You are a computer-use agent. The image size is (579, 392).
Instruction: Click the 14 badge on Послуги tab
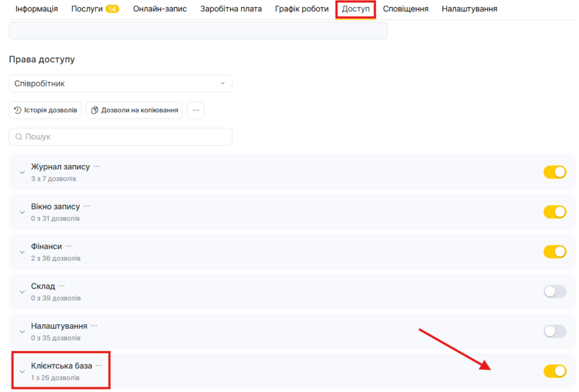pyautogui.click(x=112, y=9)
